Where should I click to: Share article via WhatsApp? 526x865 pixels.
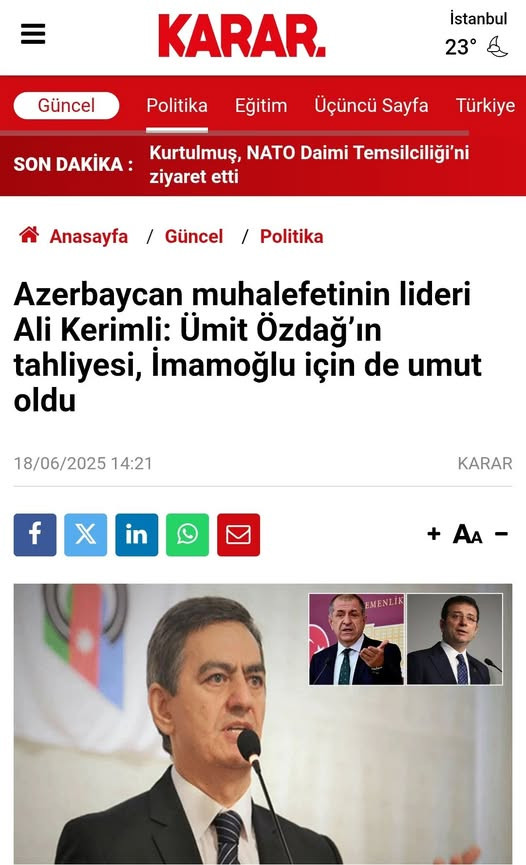(x=187, y=535)
